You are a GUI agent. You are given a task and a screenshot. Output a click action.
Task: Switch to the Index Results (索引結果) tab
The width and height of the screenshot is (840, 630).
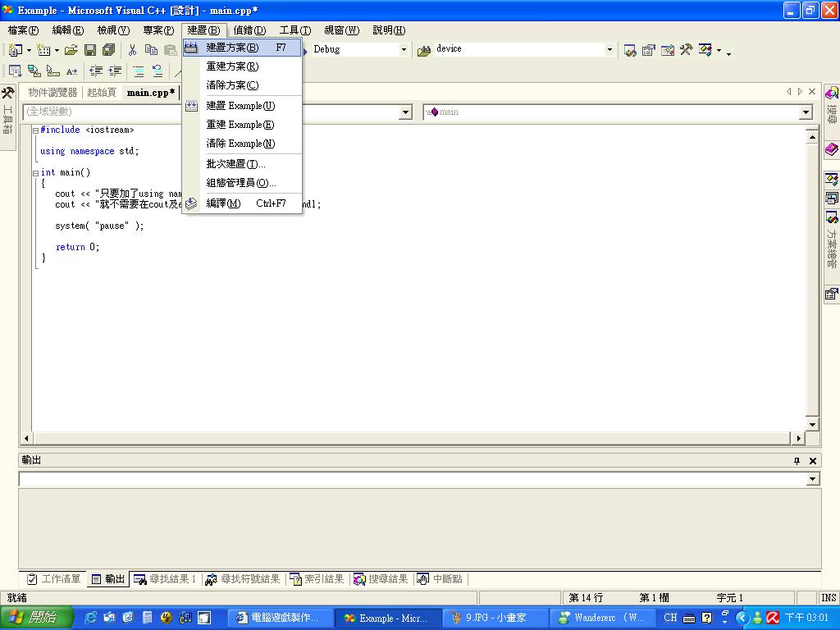pyautogui.click(x=317, y=579)
